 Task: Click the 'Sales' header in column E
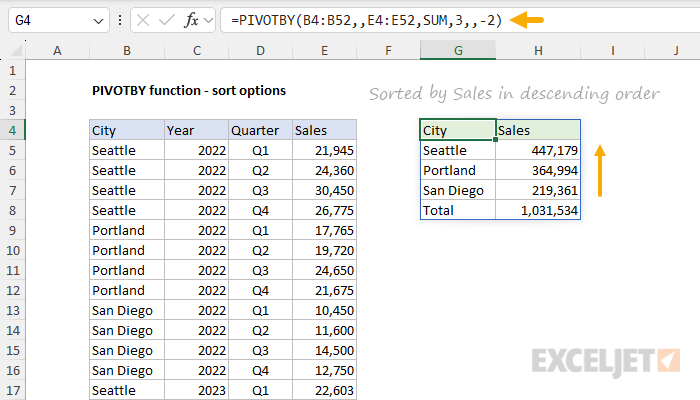[324, 130]
